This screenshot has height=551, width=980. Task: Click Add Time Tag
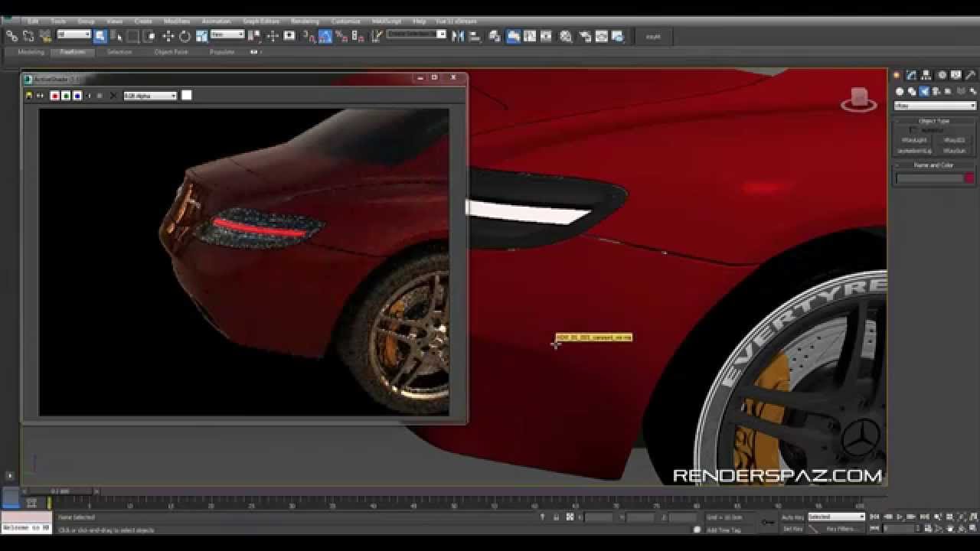[724, 530]
